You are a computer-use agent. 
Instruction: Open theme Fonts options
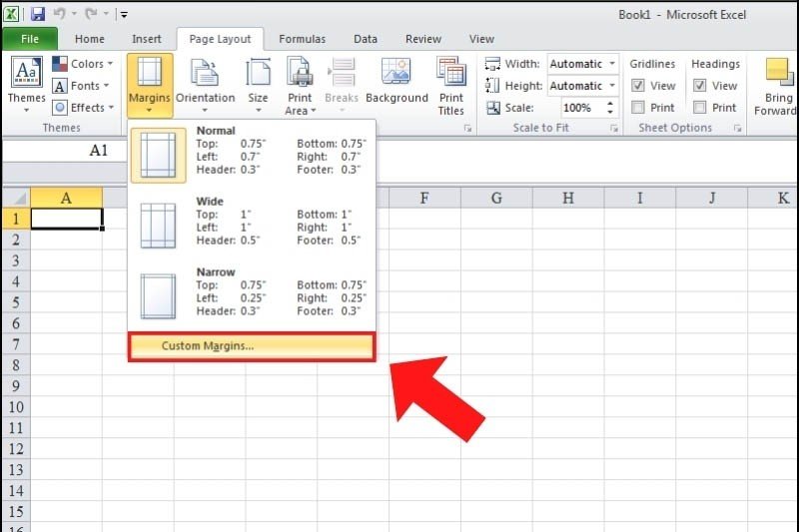(82, 86)
